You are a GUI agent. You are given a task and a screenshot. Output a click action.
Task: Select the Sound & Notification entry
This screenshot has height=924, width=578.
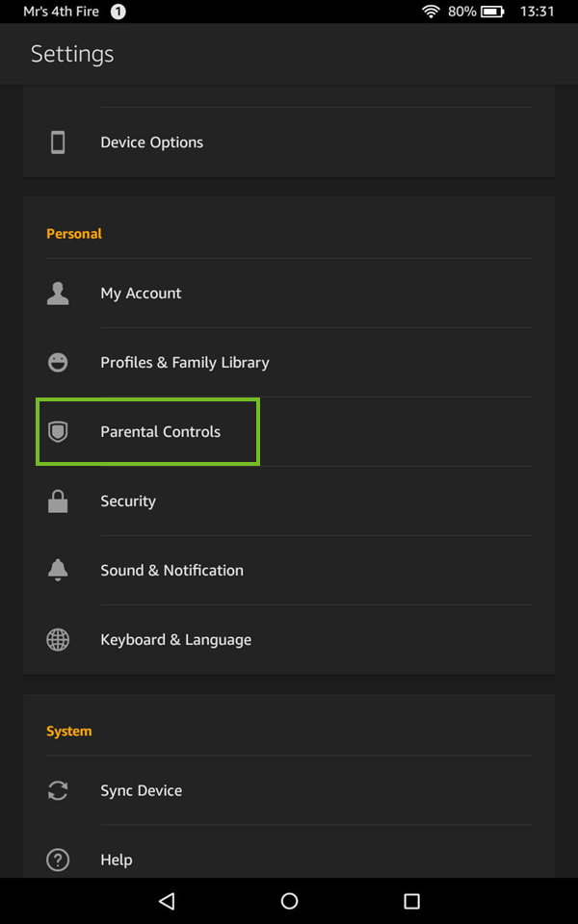pos(171,570)
